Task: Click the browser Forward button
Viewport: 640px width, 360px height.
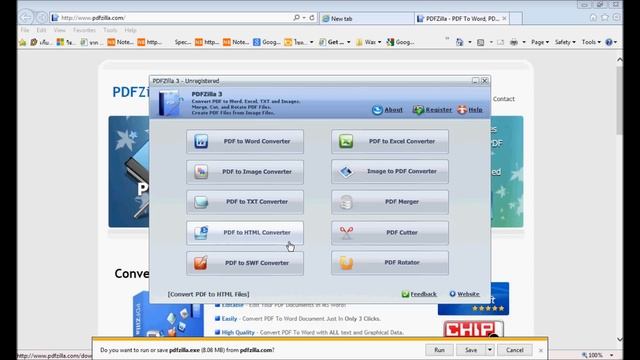Action: tap(42, 18)
